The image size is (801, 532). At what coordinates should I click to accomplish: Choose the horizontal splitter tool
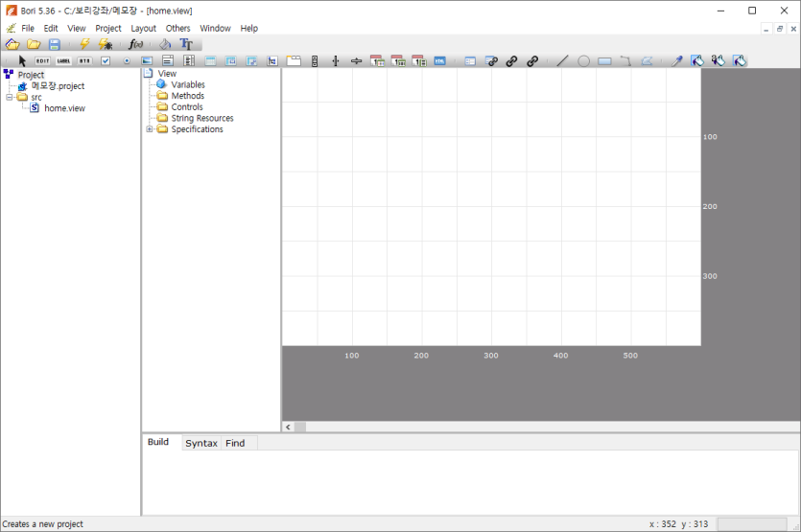[x=357, y=61]
